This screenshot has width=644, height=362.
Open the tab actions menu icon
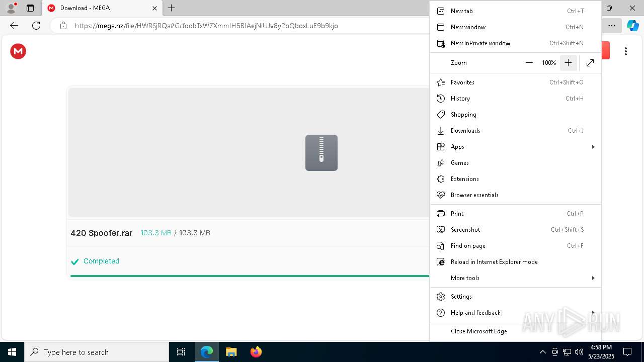point(30,8)
